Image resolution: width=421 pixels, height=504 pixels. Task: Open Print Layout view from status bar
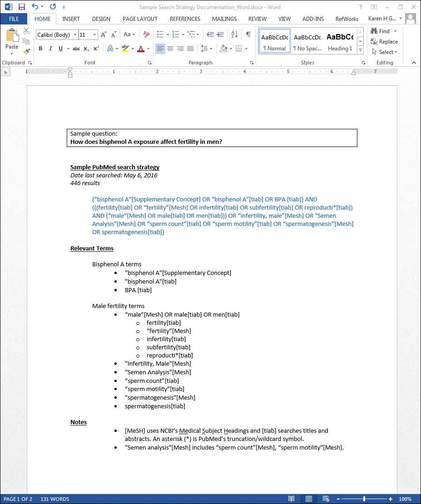[x=309, y=499]
